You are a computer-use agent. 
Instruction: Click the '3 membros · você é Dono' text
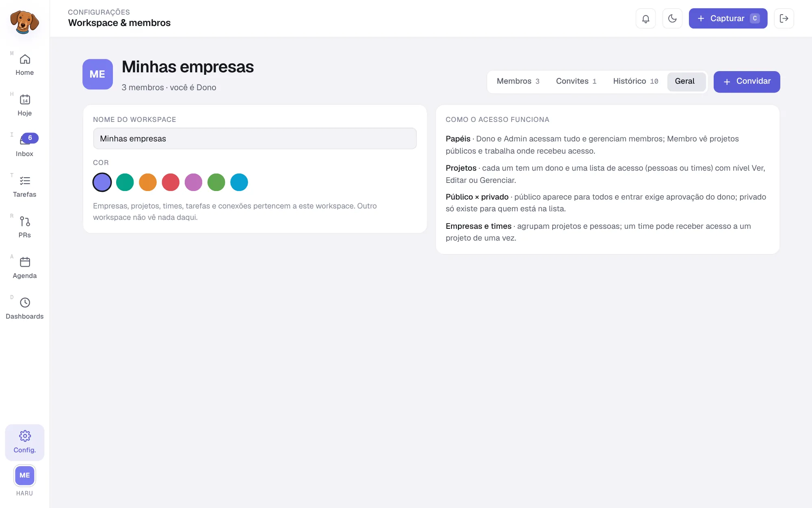click(169, 87)
